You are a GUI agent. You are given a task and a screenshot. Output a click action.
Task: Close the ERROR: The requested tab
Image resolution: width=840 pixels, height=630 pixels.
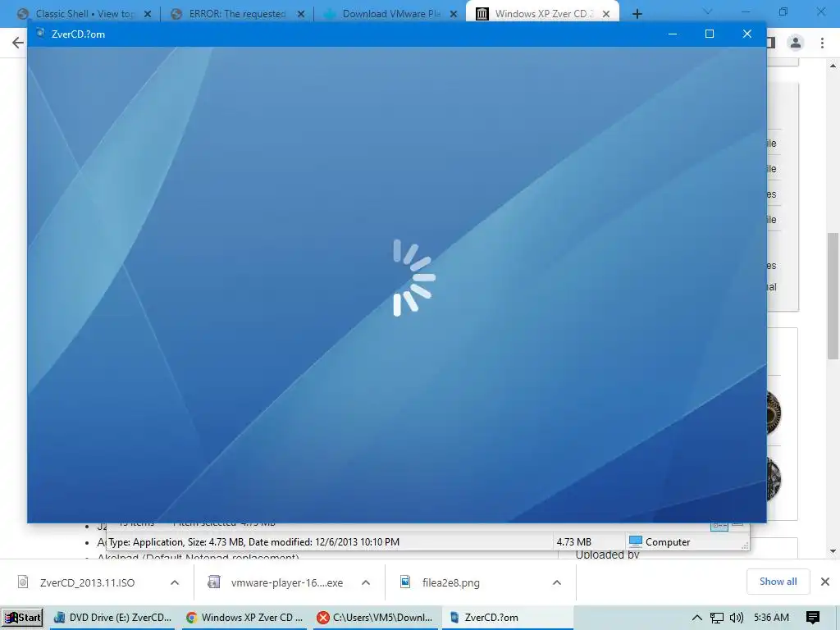coord(301,14)
